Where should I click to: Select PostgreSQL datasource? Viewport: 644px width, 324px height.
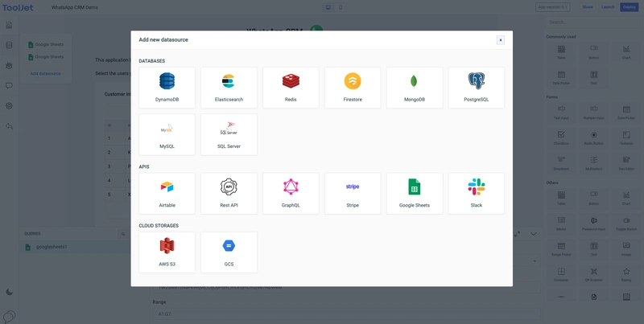(477, 88)
